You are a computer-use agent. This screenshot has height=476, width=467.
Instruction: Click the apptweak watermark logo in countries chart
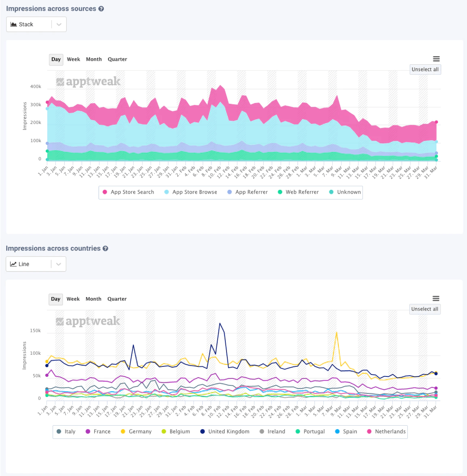point(88,321)
